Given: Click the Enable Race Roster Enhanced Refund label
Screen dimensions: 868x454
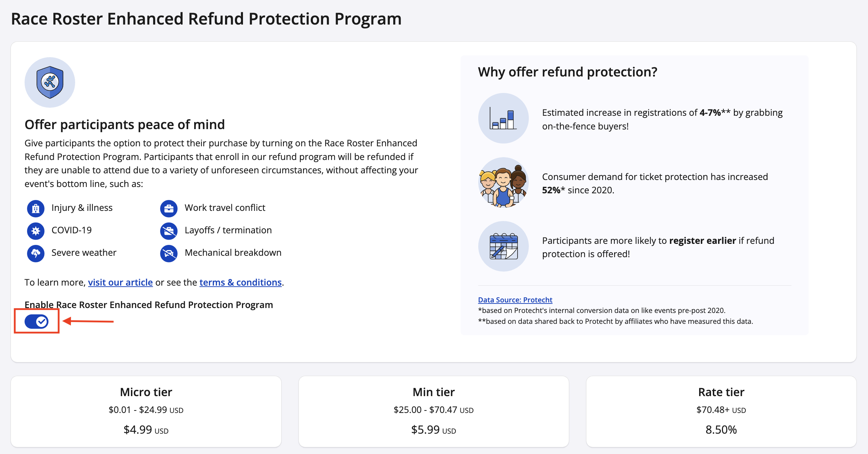Looking at the screenshot, I should tap(149, 305).
